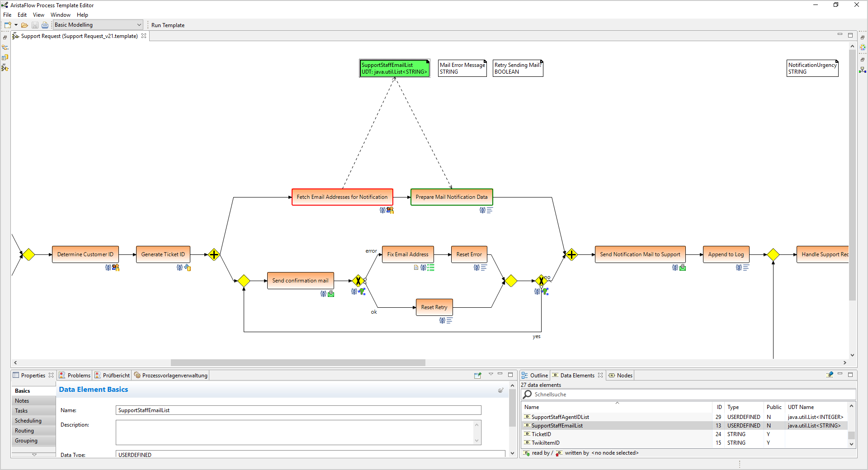The height and width of the screenshot is (470, 868).
Task: Switch to the Problems tab
Action: 75,376
